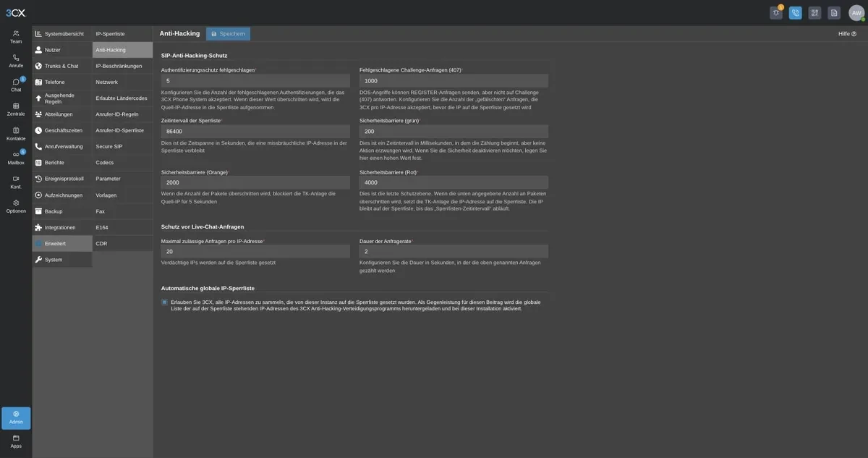868x458 pixels.
Task: Click the Sicherheitsbarriere (grün) field
Action: (x=454, y=132)
